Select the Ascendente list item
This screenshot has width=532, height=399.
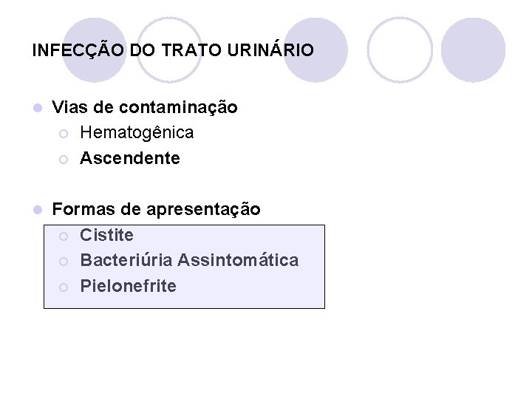click(x=129, y=158)
